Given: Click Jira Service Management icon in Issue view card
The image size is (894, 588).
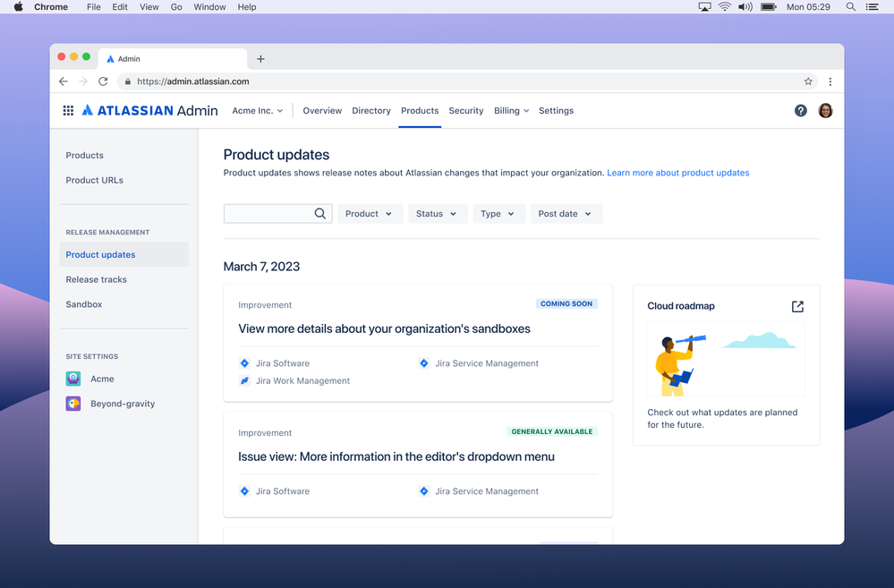Looking at the screenshot, I should [423, 491].
